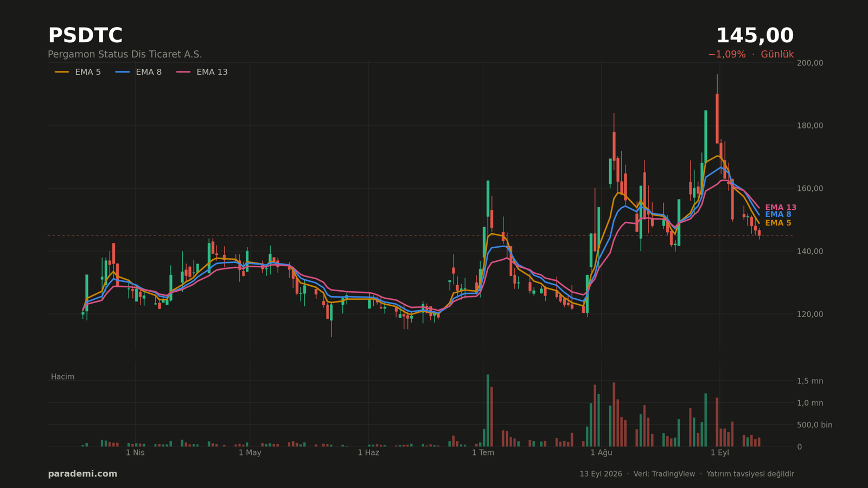Click the tallest green volume bar near 1 Tem
The height and width of the screenshot is (488, 868).
pyautogui.click(x=488, y=410)
